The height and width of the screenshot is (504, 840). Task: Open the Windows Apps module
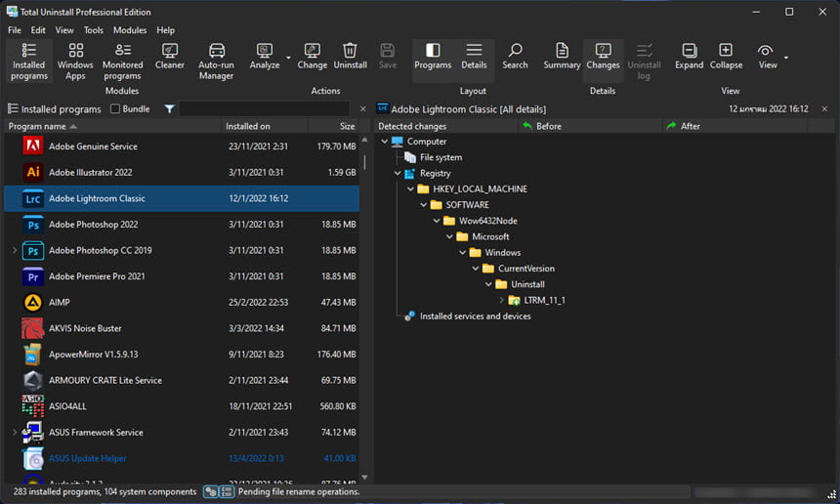pos(75,62)
